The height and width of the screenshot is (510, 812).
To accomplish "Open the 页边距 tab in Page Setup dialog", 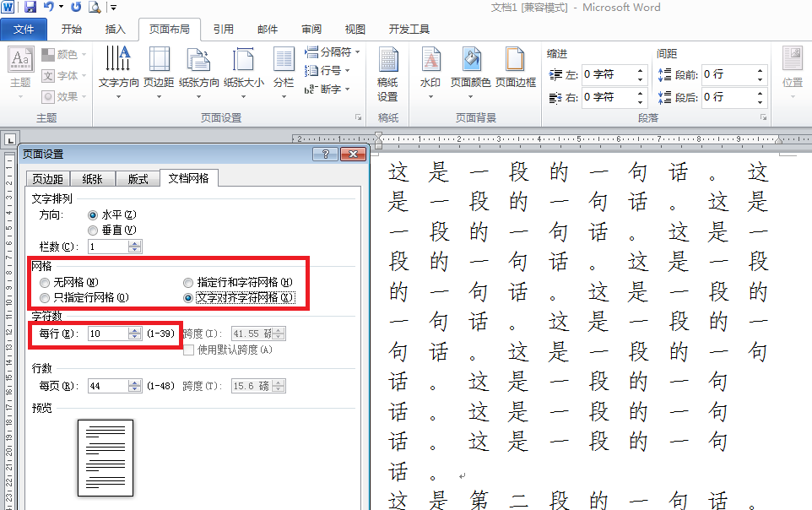I will (47, 179).
